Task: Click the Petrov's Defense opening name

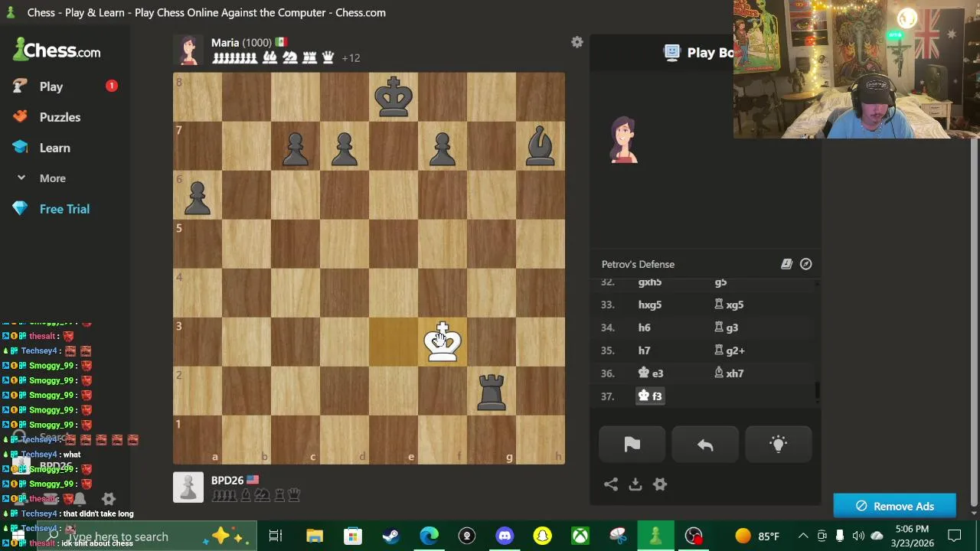Action: point(638,264)
